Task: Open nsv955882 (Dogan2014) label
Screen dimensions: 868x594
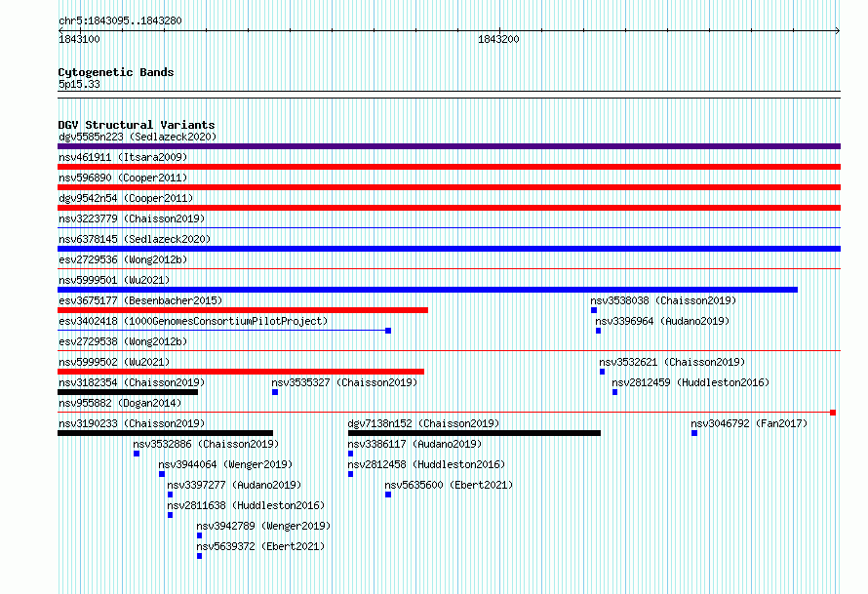Action: [120, 403]
